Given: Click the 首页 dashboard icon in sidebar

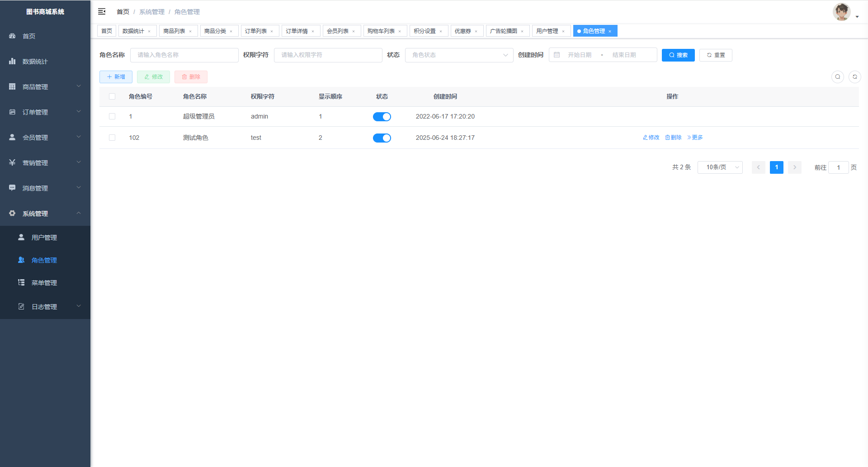Looking at the screenshot, I should pos(13,36).
